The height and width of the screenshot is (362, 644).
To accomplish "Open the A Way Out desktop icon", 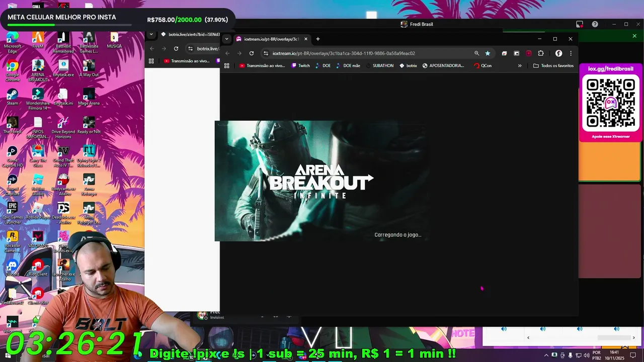I will pos(89,68).
